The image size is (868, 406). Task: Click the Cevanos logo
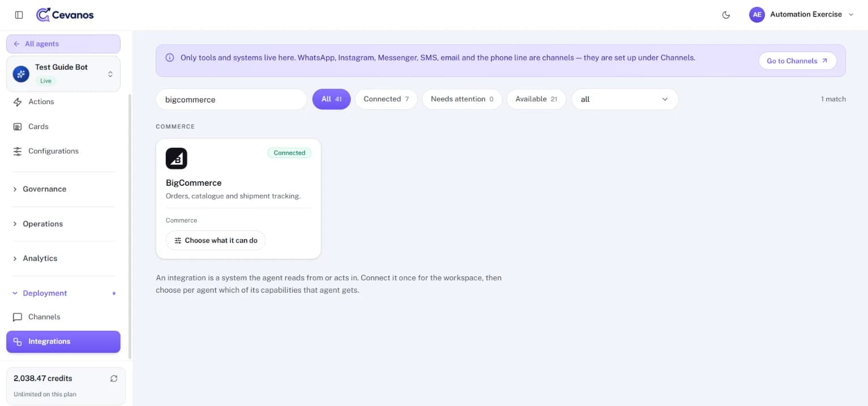(x=65, y=15)
